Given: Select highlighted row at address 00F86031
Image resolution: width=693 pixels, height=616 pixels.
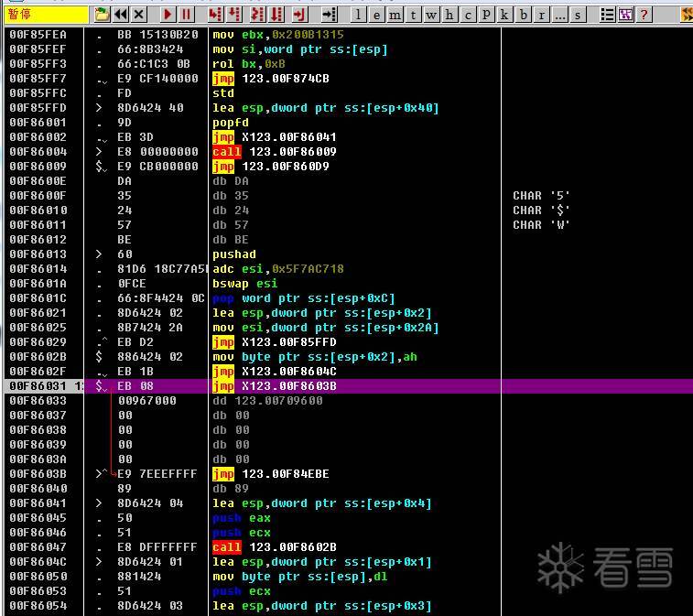Looking at the screenshot, I should [348, 386].
